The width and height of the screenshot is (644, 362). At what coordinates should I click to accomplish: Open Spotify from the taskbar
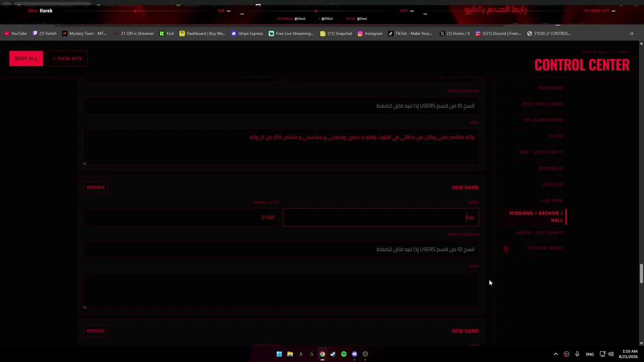344,354
